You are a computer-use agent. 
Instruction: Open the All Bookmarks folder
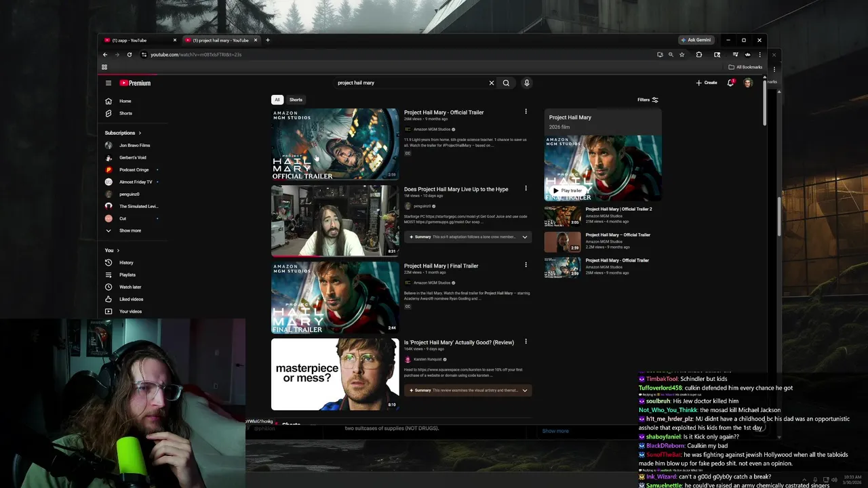tap(745, 67)
